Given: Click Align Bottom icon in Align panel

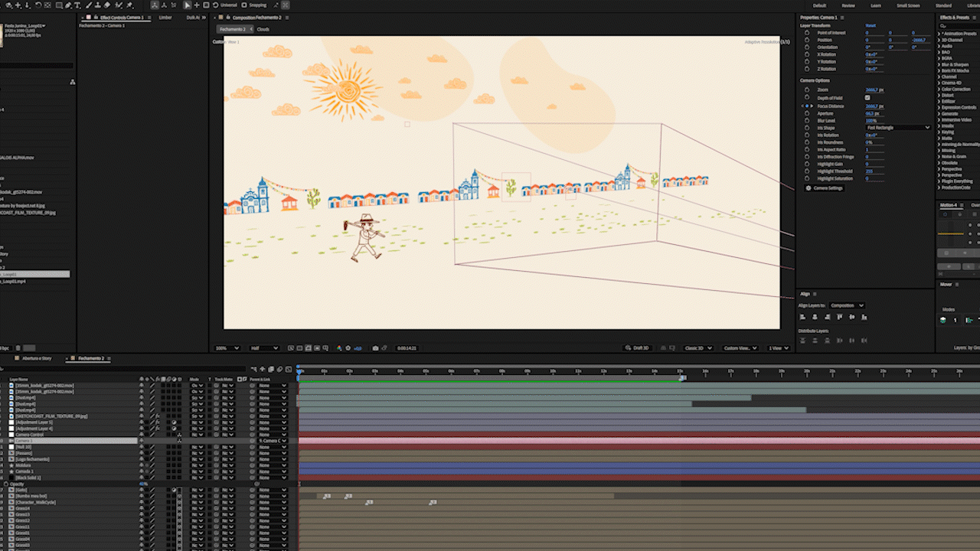Looking at the screenshot, I should click(x=864, y=317).
